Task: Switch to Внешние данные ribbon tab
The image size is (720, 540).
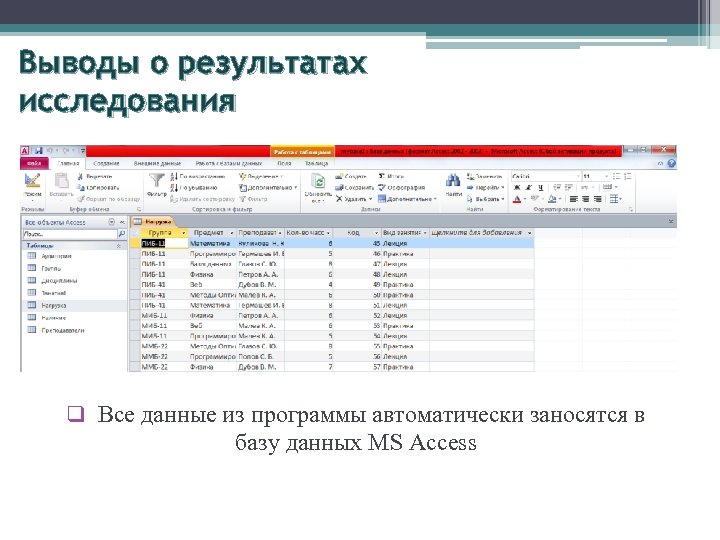Action: pyautogui.click(x=157, y=163)
